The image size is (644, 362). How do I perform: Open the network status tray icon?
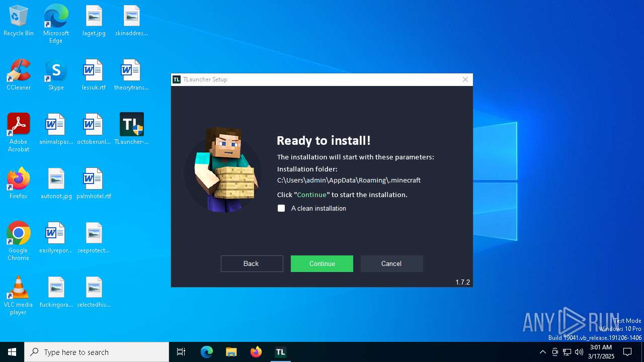(x=567, y=352)
